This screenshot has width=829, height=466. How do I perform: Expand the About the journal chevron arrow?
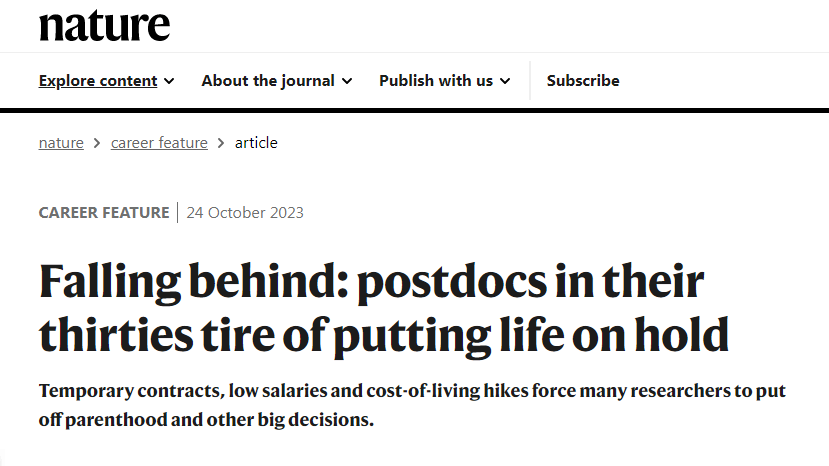(347, 81)
